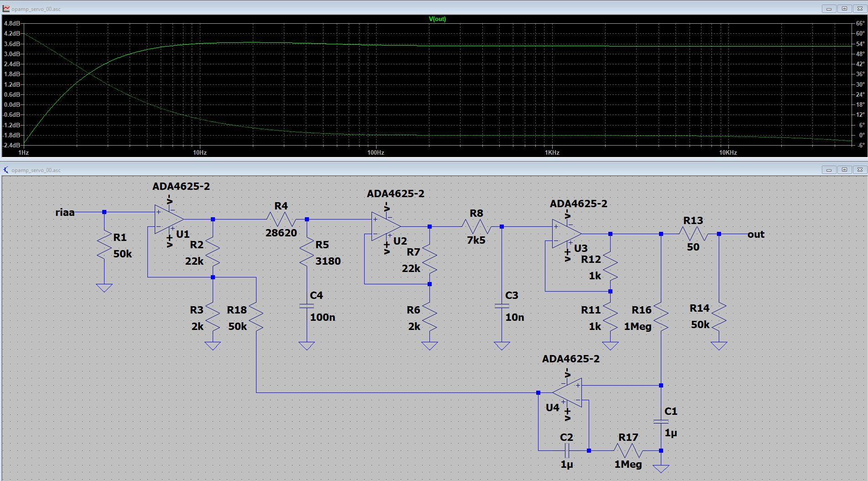Click the "out" net label
Screen dimensions: 868x481
click(x=756, y=234)
